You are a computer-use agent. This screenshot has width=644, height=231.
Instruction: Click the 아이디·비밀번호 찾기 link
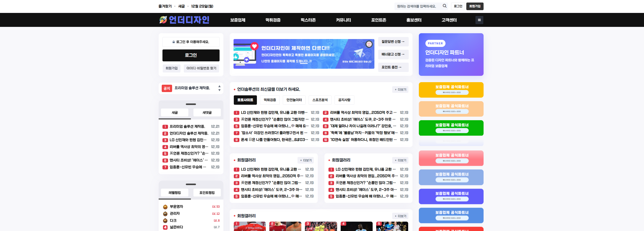click(201, 68)
